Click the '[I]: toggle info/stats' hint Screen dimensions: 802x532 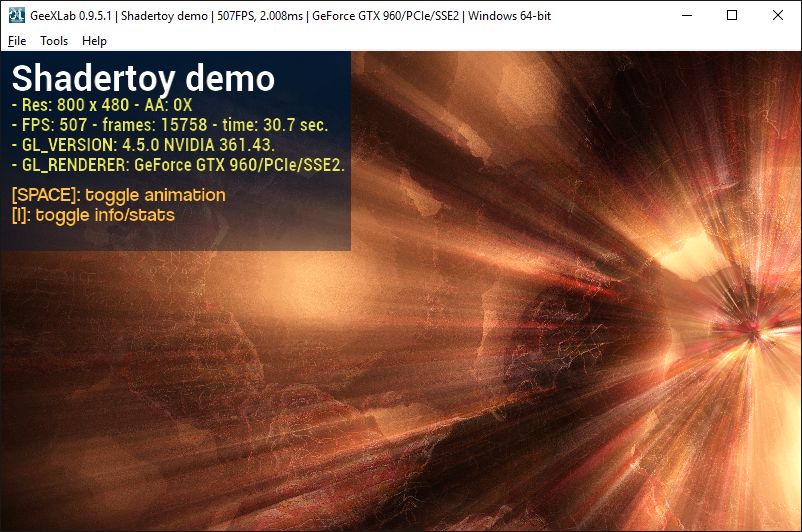point(93,215)
